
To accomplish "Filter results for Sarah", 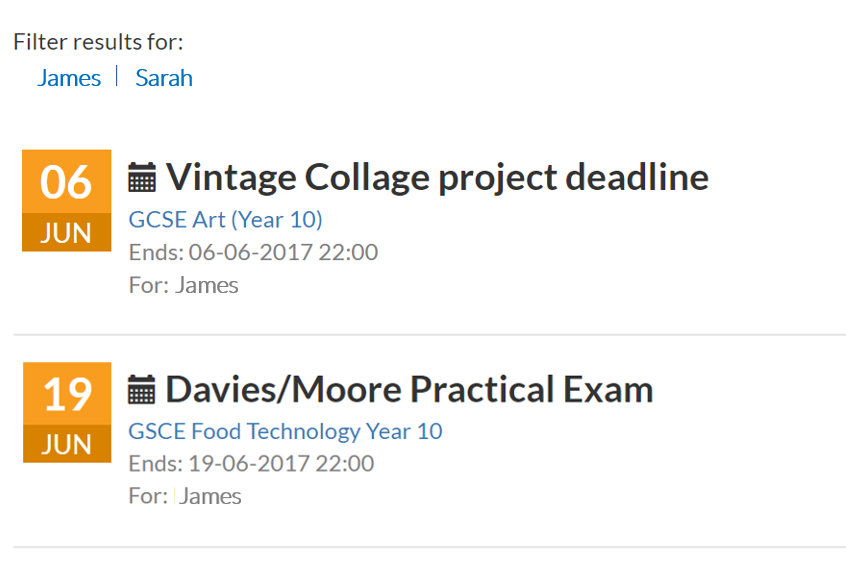I will (164, 78).
